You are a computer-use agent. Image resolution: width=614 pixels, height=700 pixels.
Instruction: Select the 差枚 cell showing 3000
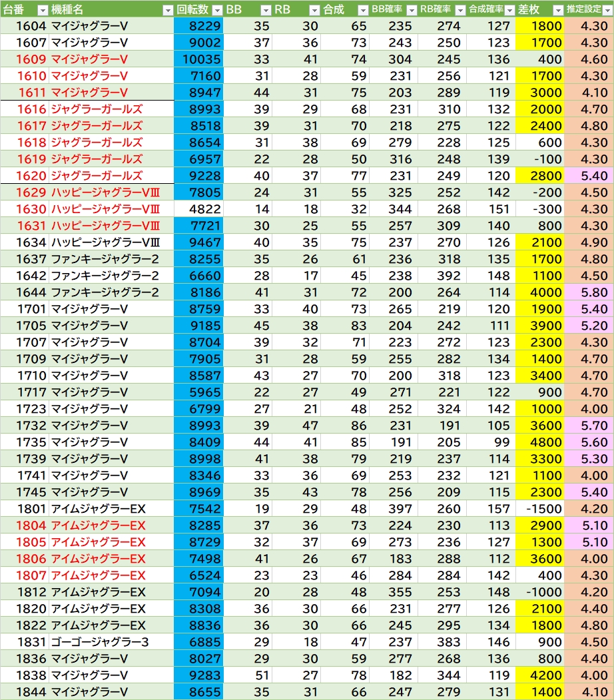tap(540, 93)
